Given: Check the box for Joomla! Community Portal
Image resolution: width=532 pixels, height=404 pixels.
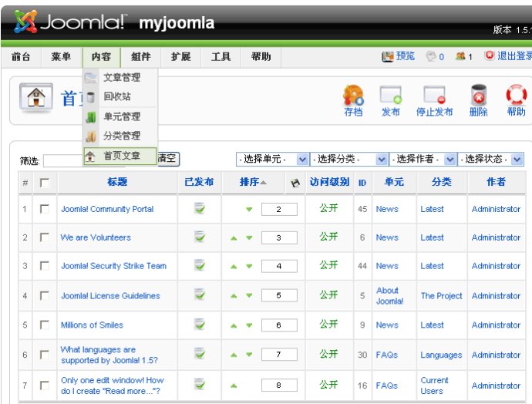Looking at the screenshot, I should pyautogui.click(x=45, y=209).
